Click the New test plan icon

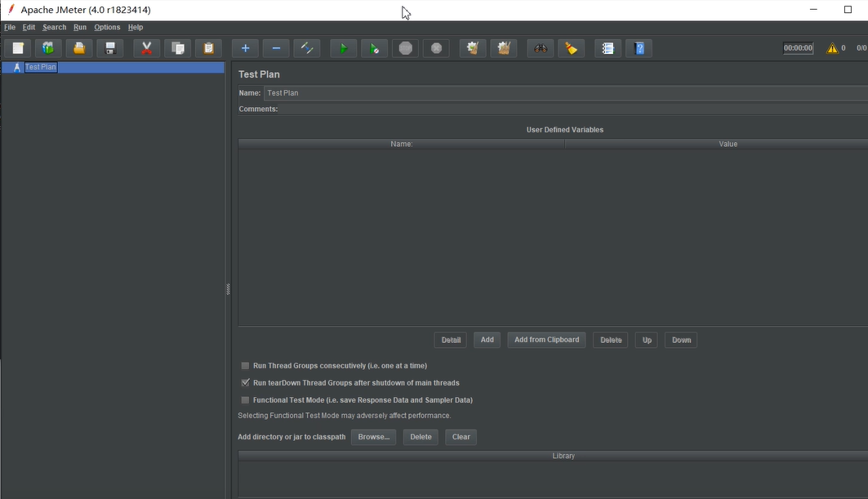click(18, 48)
